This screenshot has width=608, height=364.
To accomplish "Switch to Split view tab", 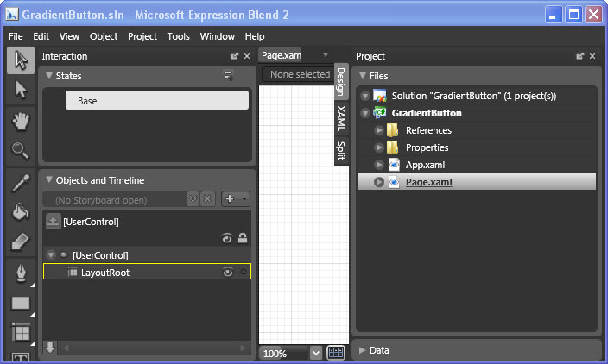I will point(341,150).
